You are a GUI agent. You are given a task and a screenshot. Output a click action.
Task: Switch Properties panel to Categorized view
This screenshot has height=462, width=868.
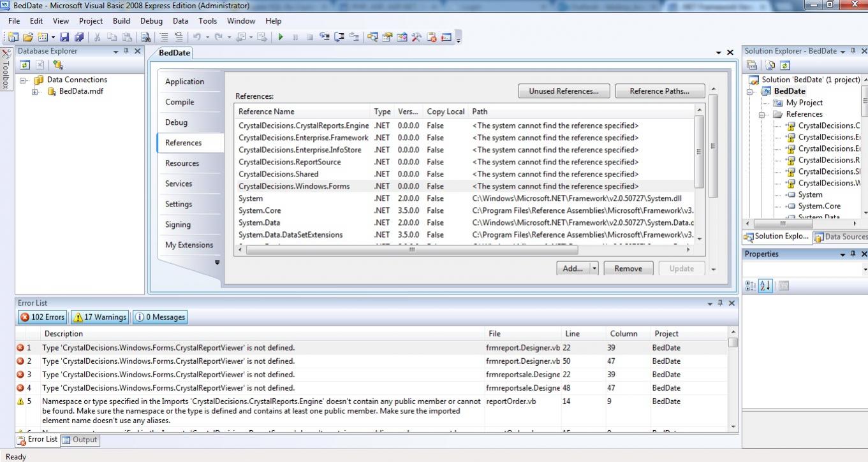coord(751,286)
